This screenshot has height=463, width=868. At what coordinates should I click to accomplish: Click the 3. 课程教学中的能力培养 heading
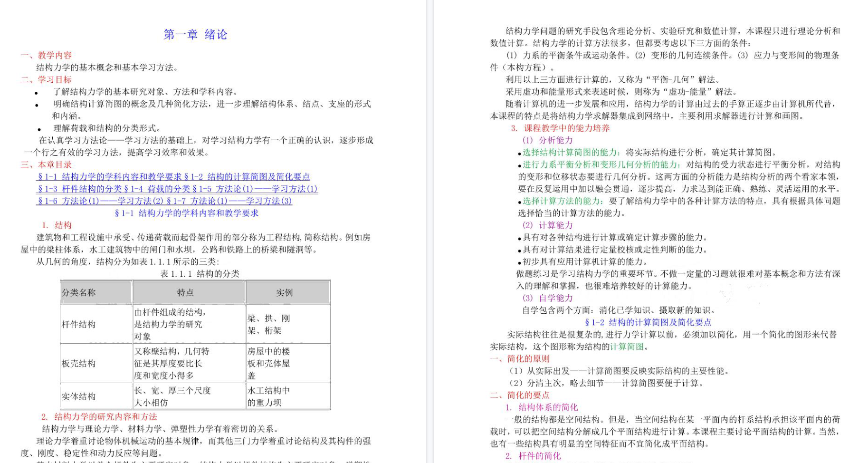click(x=560, y=128)
